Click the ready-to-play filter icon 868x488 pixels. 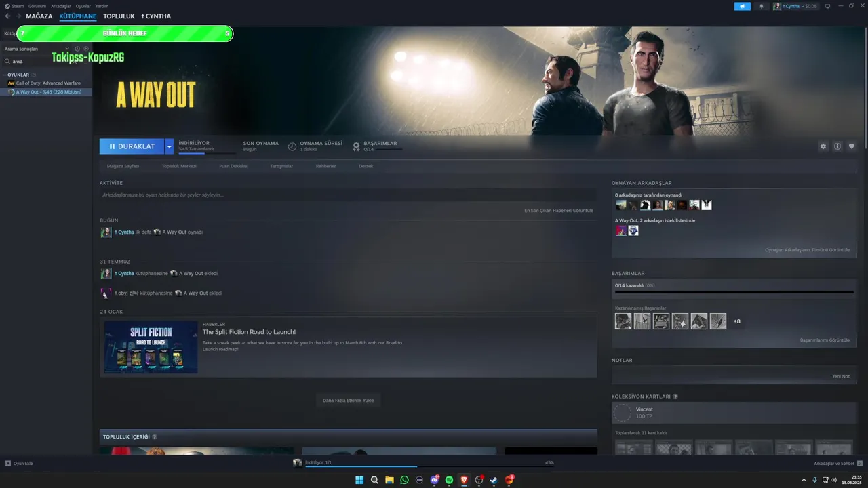pyautogui.click(x=85, y=49)
